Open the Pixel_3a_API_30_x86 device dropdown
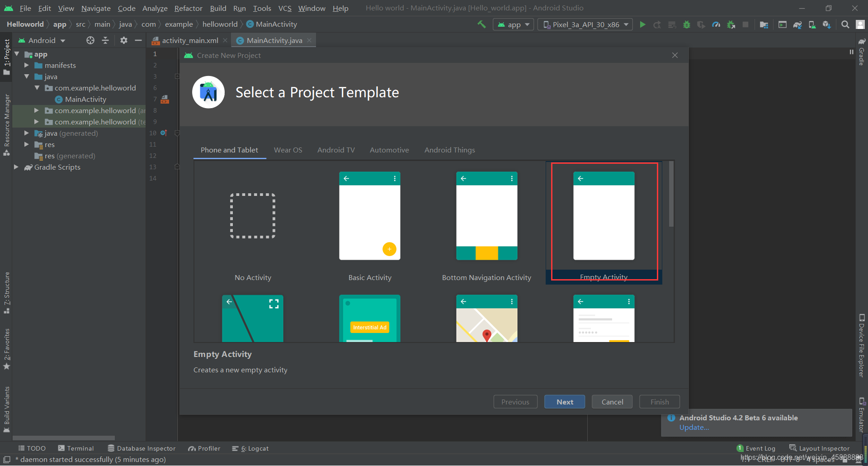Image resolution: width=868 pixels, height=466 pixels. (586, 24)
